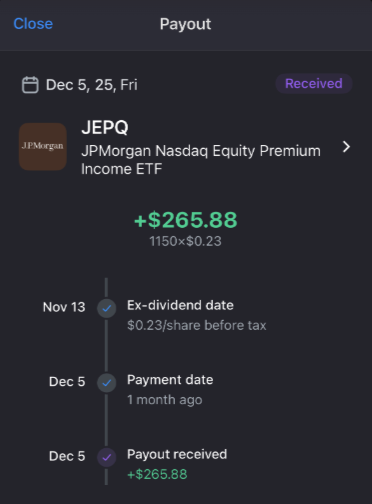
Task: Click the Payment date heading
Action: tap(170, 380)
